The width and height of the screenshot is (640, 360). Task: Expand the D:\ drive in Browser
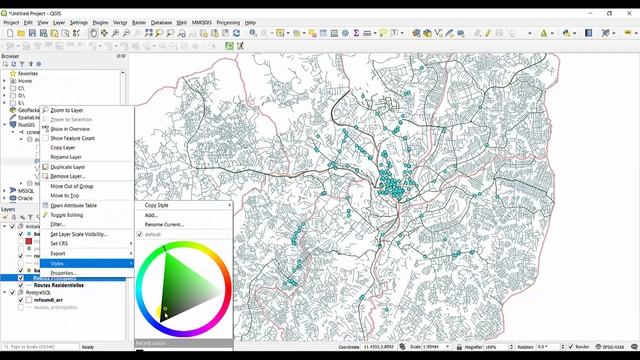(x=4, y=96)
